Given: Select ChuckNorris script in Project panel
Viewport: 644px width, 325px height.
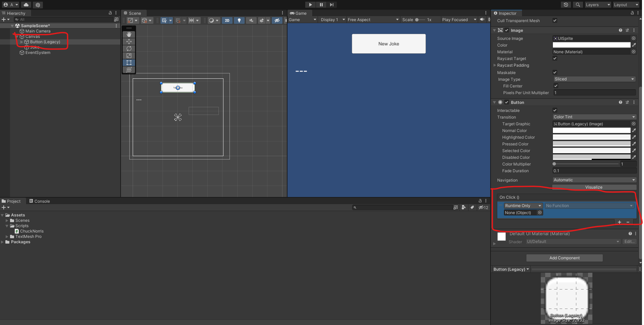Looking at the screenshot, I should [x=31, y=231].
